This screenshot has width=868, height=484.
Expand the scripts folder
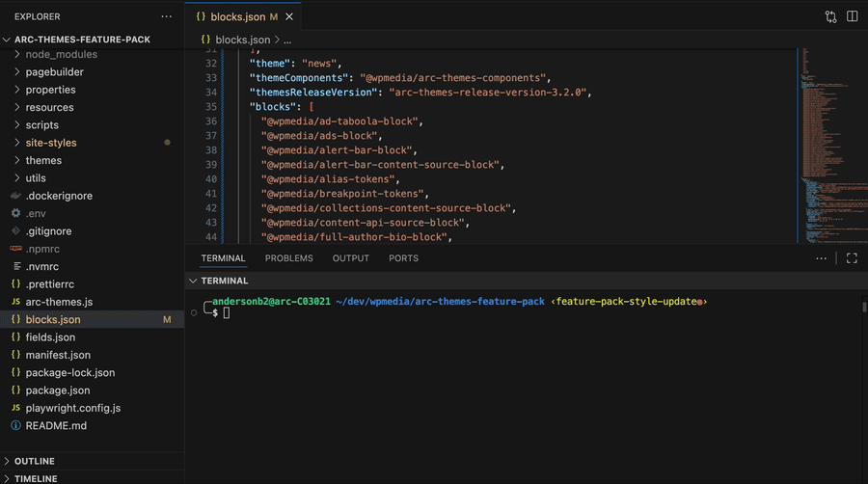coord(16,125)
